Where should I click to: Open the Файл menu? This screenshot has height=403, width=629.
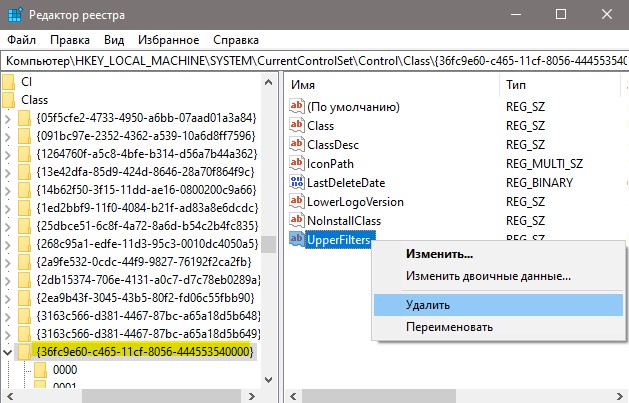[22, 40]
